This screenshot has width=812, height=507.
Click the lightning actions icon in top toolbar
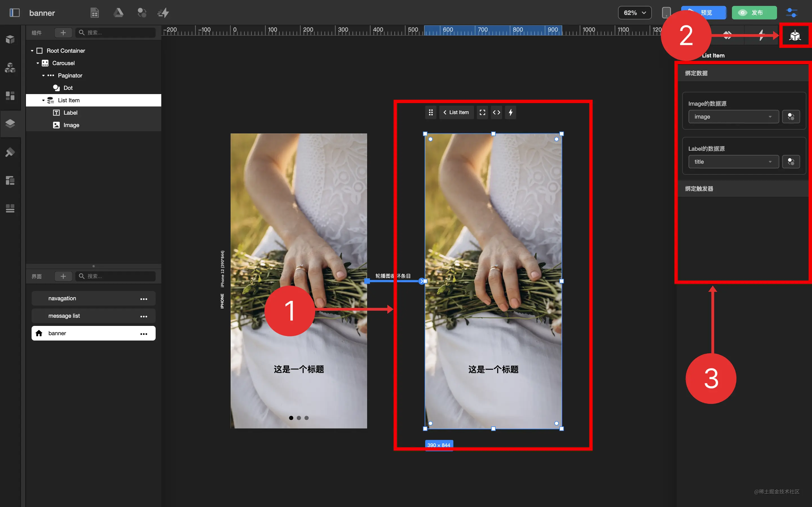[x=164, y=13]
